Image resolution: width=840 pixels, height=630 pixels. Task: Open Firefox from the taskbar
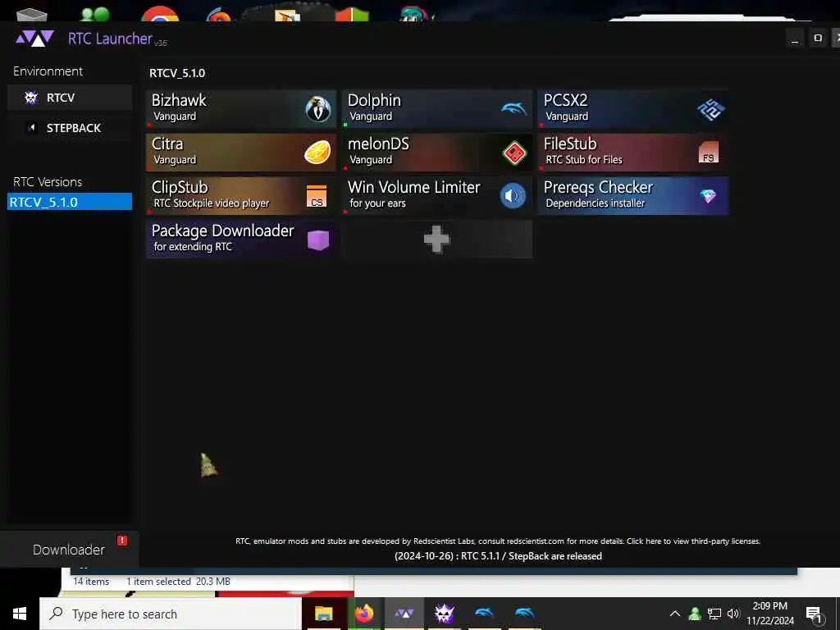pos(363,614)
